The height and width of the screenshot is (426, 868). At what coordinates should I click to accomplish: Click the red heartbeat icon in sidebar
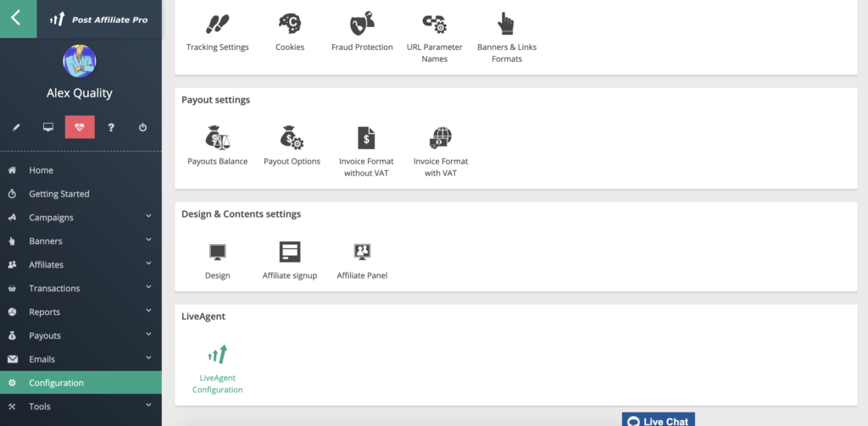[80, 127]
